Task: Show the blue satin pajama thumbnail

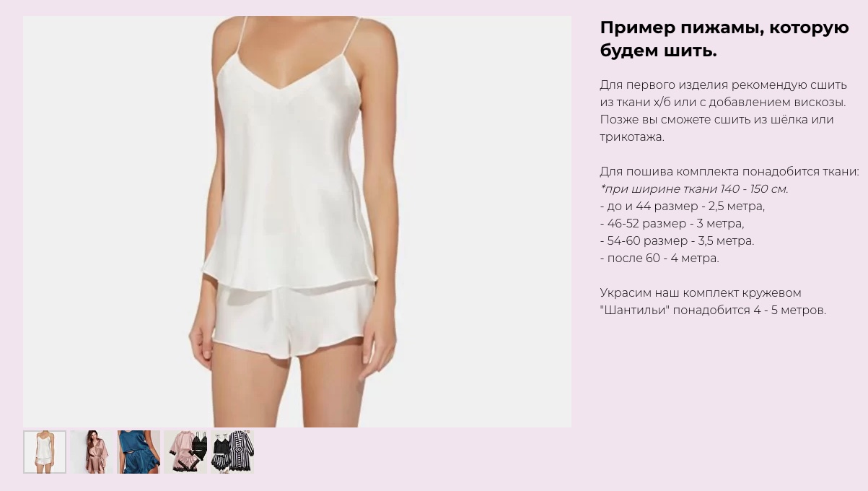Action: coord(139,452)
